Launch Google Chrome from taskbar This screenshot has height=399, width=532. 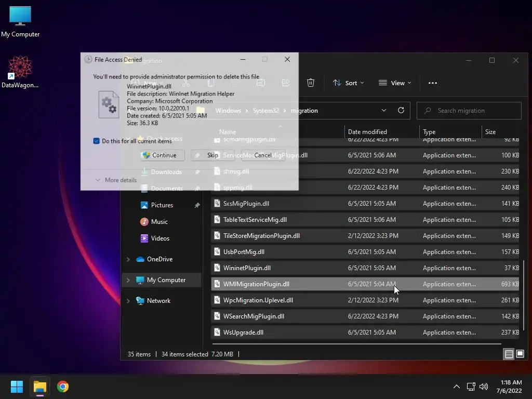coord(63,387)
